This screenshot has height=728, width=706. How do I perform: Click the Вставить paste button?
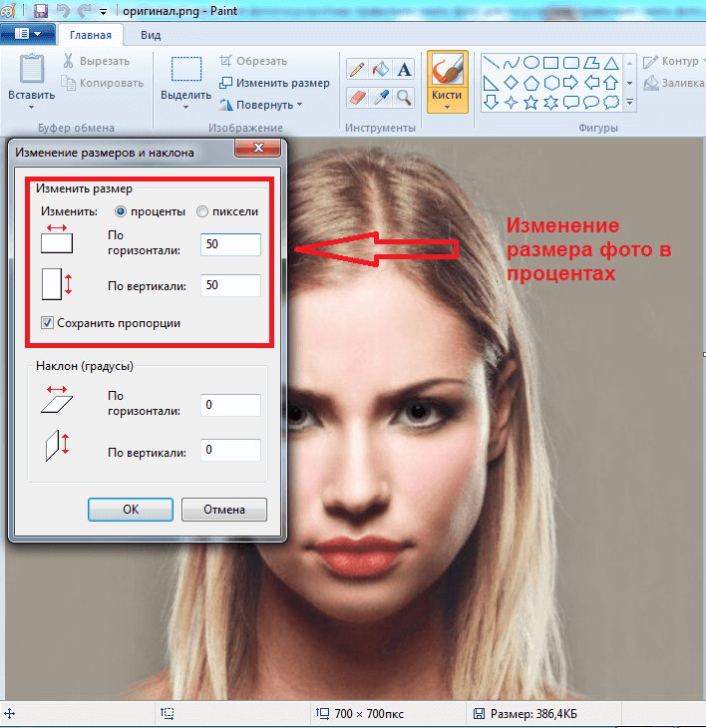click(x=32, y=77)
